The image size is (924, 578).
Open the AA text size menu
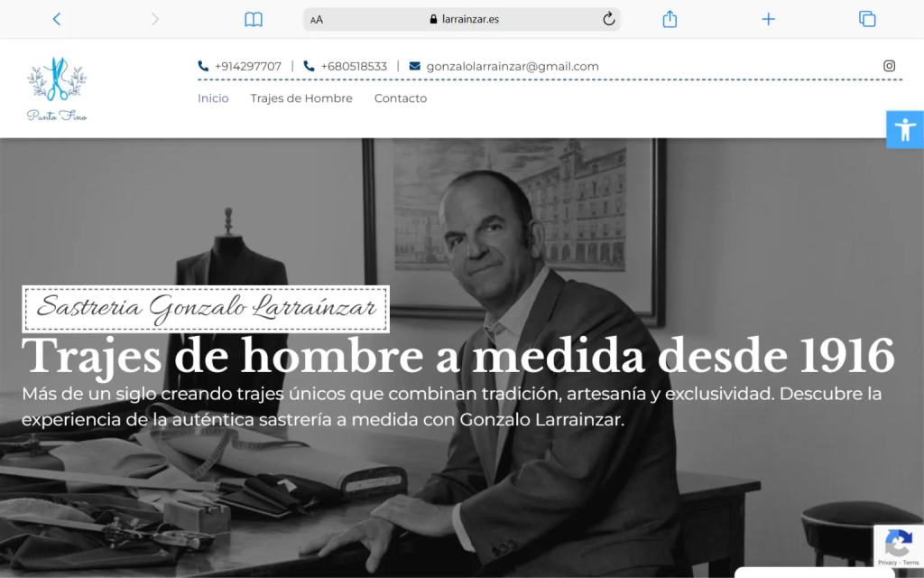(317, 19)
